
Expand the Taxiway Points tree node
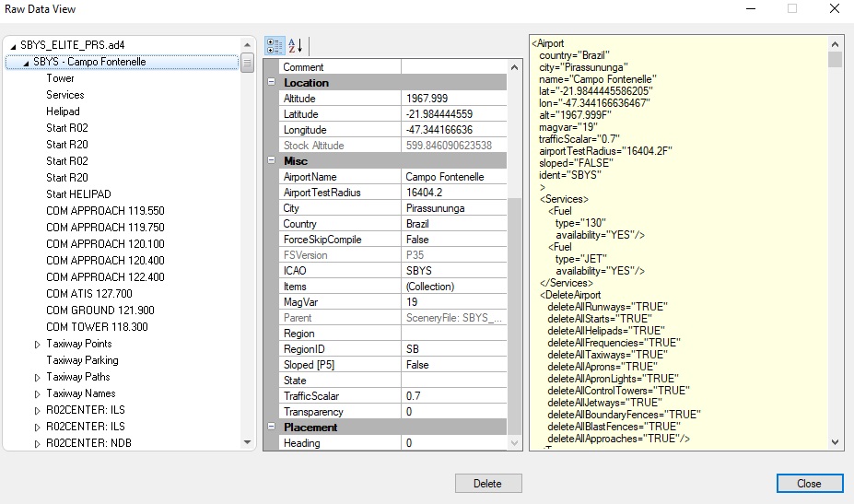[x=38, y=344]
